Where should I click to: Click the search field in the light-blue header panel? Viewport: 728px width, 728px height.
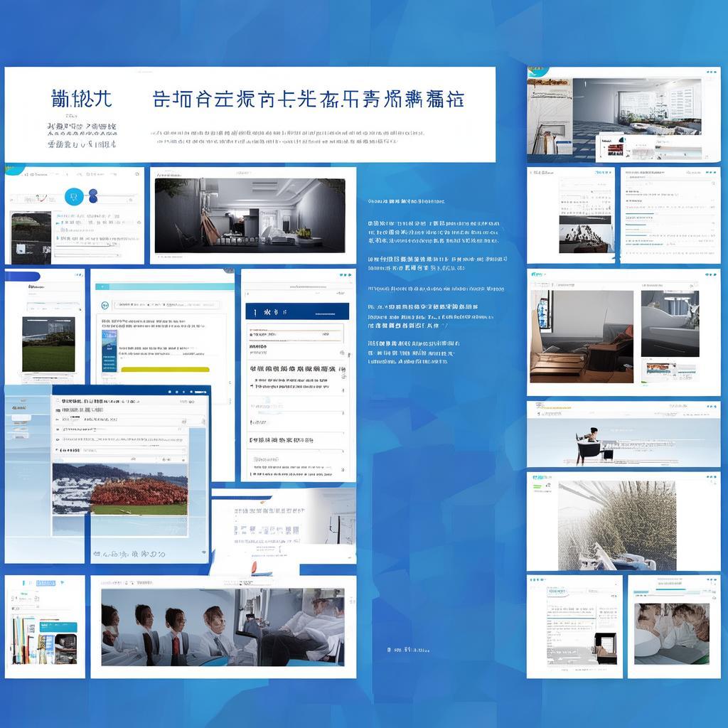[x=164, y=305]
